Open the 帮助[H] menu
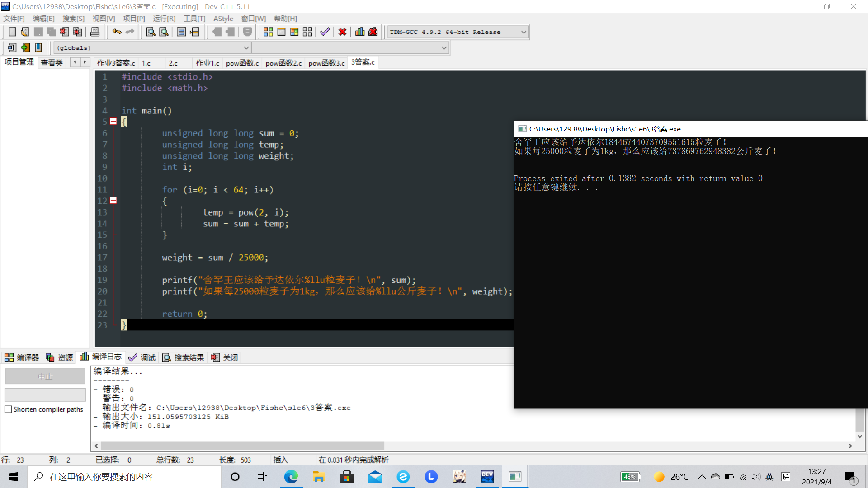Screen dimensions: 868x488 coord(285,19)
